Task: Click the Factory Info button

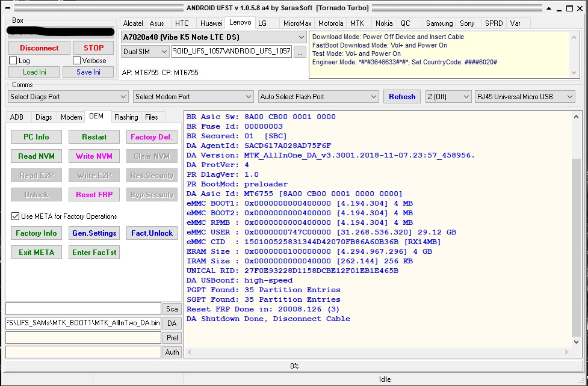Action: pos(36,233)
